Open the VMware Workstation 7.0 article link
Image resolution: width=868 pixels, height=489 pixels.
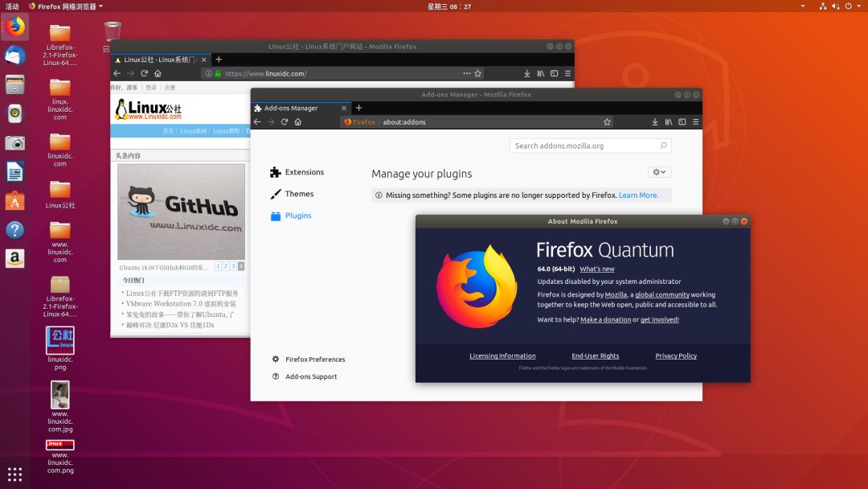tap(181, 304)
